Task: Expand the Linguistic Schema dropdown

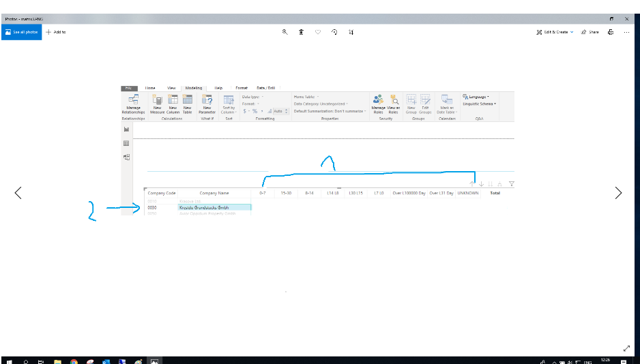Action: pos(479,104)
